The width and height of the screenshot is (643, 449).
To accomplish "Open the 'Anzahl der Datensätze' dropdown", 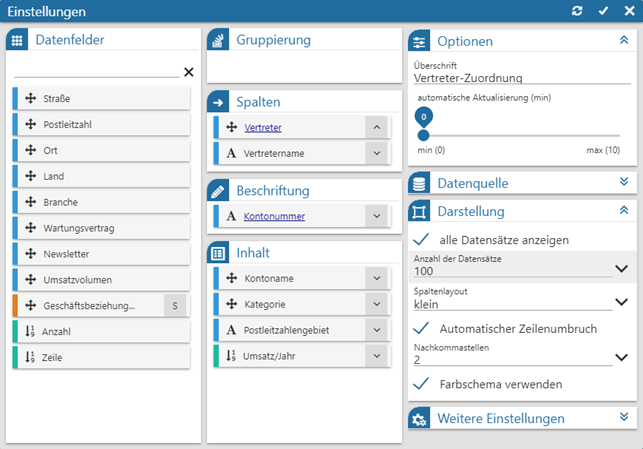I will coord(621,269).
